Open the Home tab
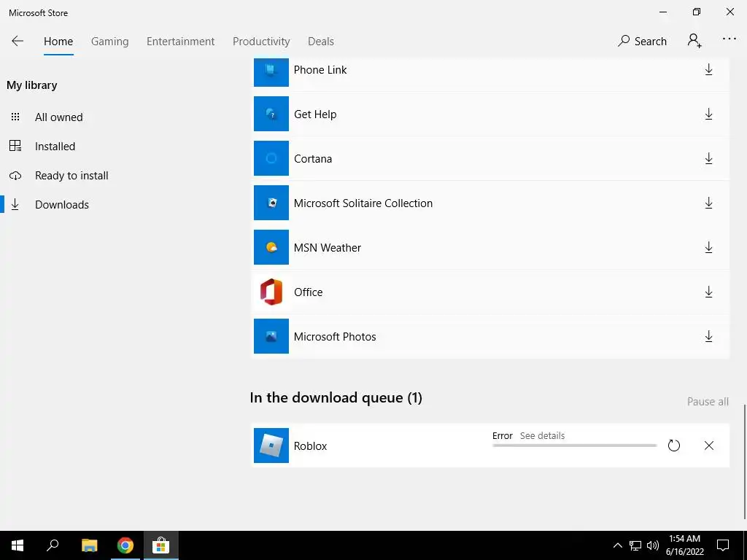The image size is (747, 560). click(58, 42)
